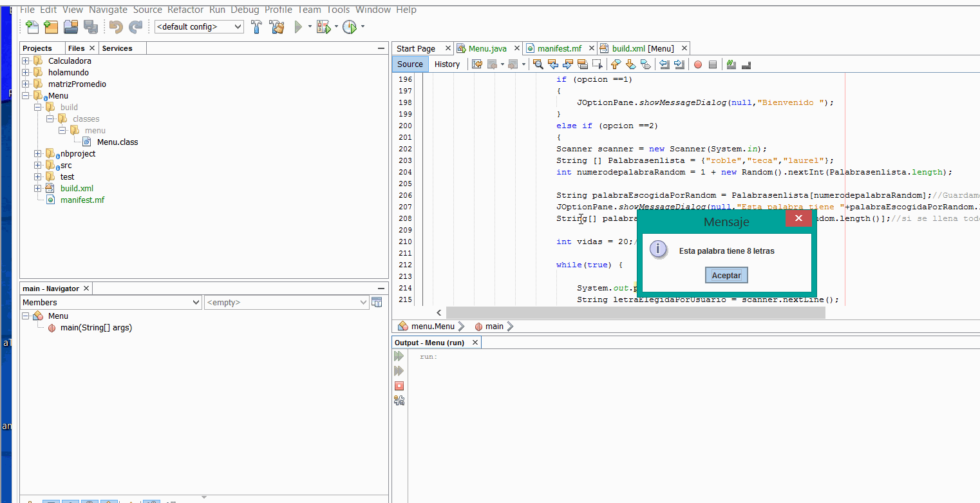Click the Re-run green arrows in Output
980x503 pixels.
click(399, 356)
